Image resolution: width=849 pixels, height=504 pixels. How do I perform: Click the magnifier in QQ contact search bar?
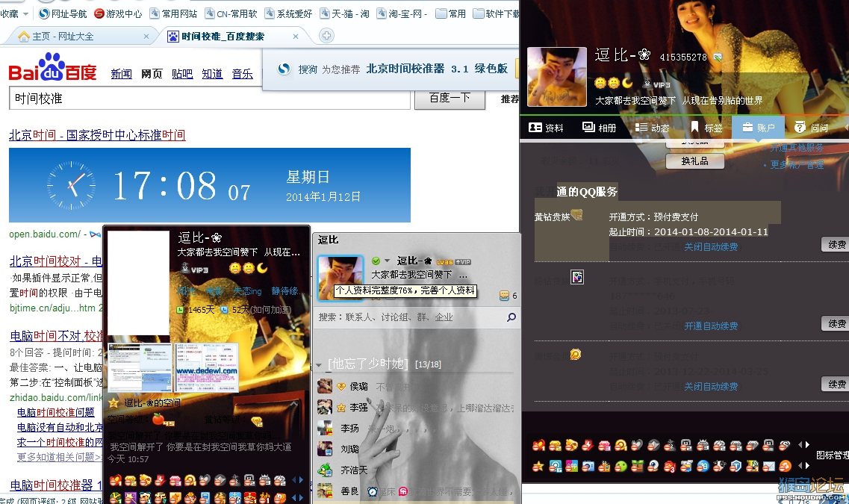pyautogui.click(x=511, y=317)
